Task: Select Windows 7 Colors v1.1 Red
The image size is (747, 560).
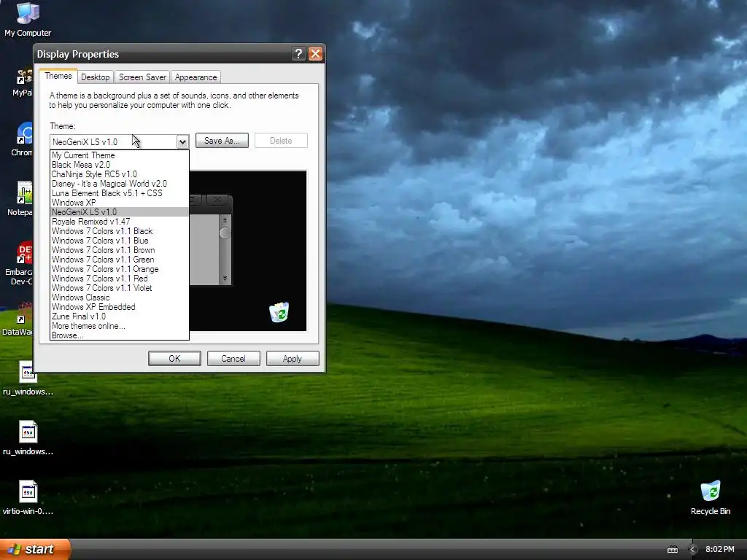Action: 120,279
